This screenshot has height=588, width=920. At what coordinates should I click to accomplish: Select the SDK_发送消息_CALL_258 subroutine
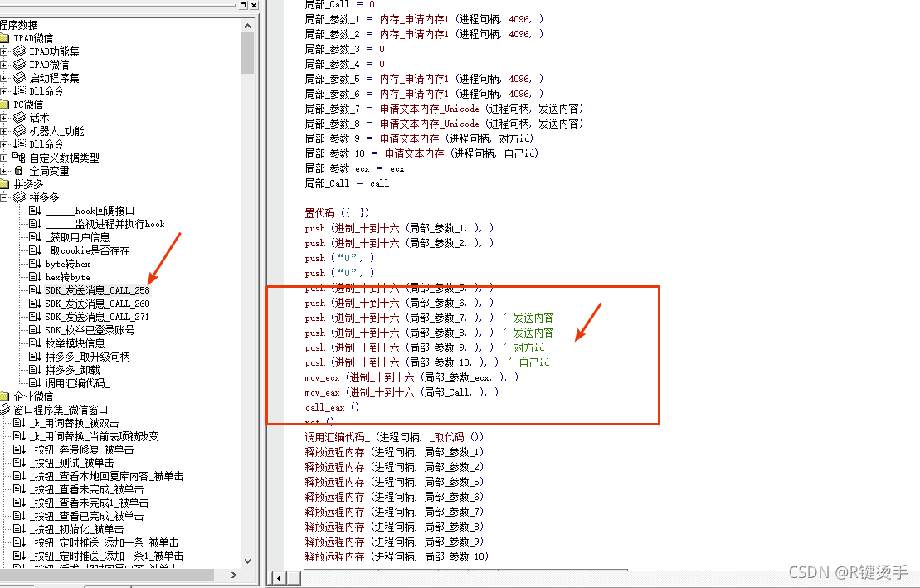[97, 290]
